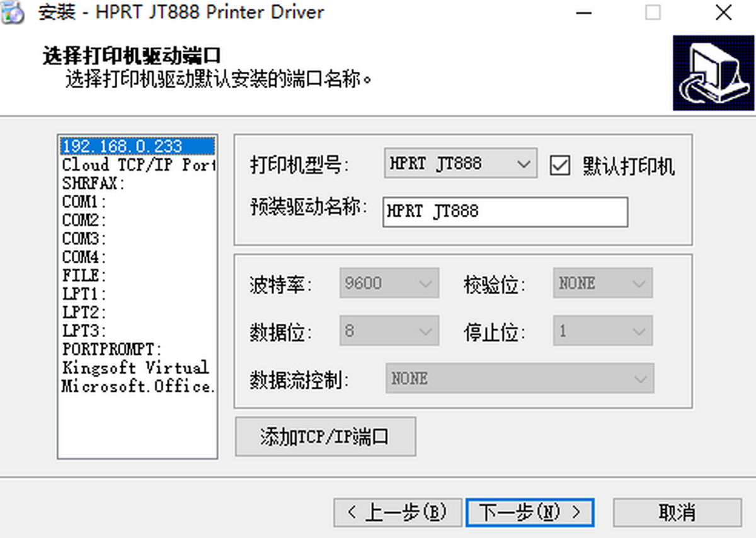Screen dimensions: 756x538
Task: Open the 数据流控制 NONE dropdown
Action: pos(520,379)
